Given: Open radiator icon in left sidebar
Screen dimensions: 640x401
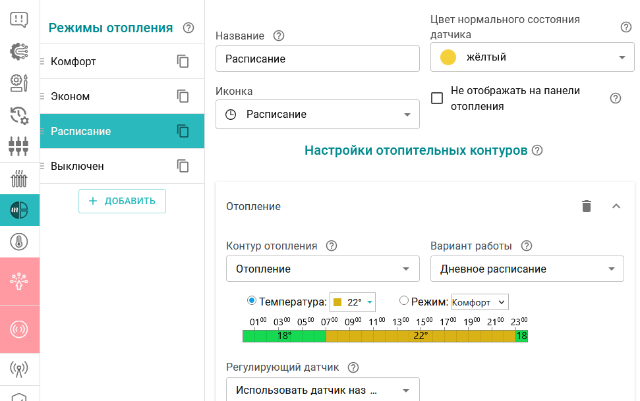Looking at the screenshot, I should 19,180.
